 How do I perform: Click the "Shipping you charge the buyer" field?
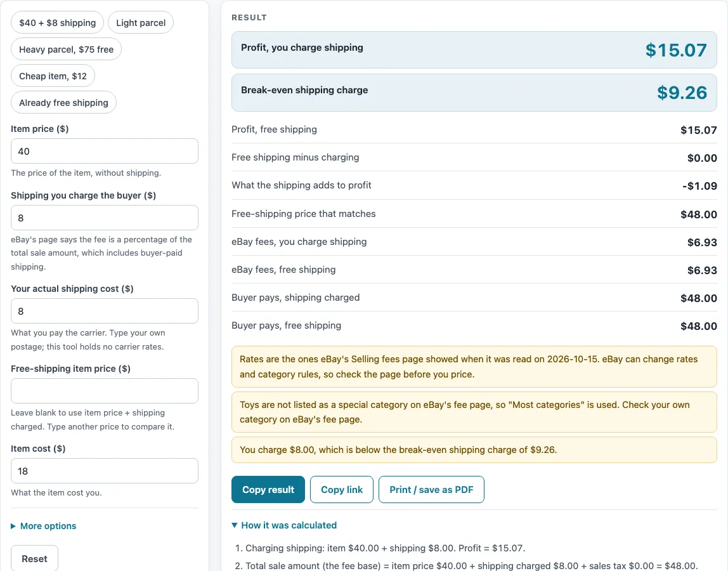pyautogui.click(x=105, y=218)
